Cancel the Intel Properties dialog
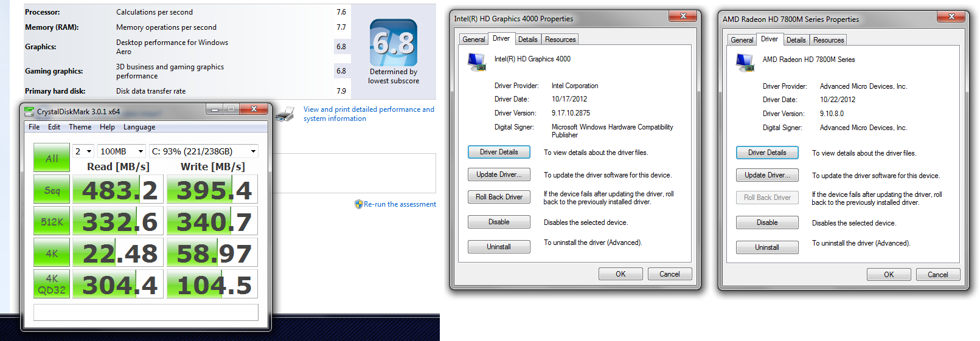 click(x=670, y=274)
